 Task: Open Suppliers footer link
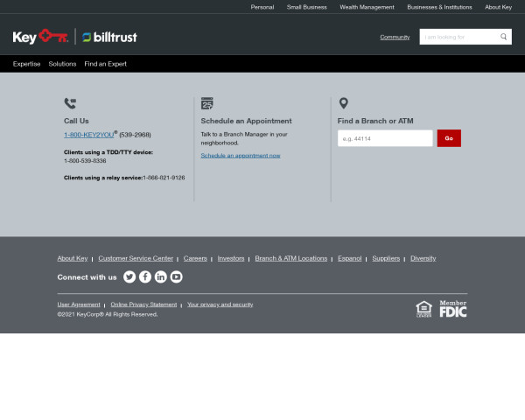386,258
